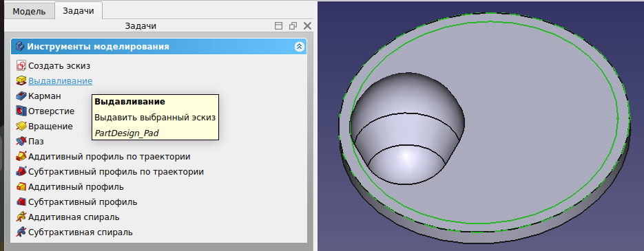This screenshot has width=644, height=251.
Task: Switch to the Модель tab
Action: pyautogui.click(x=29, y=11)
